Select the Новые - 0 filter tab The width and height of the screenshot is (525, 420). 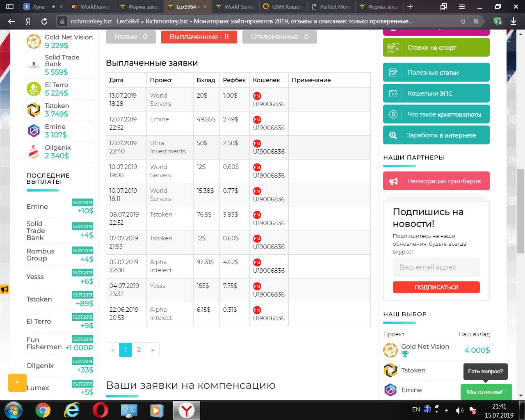click(131, 37)
